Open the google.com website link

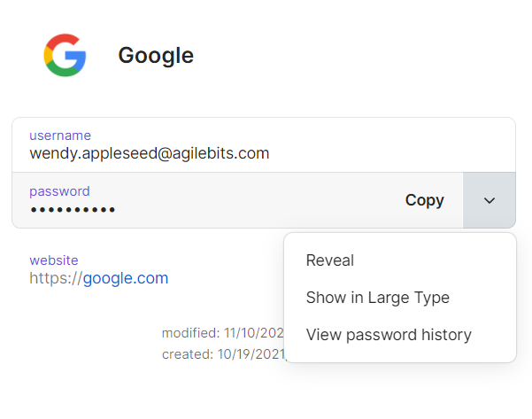coord(125,278)
